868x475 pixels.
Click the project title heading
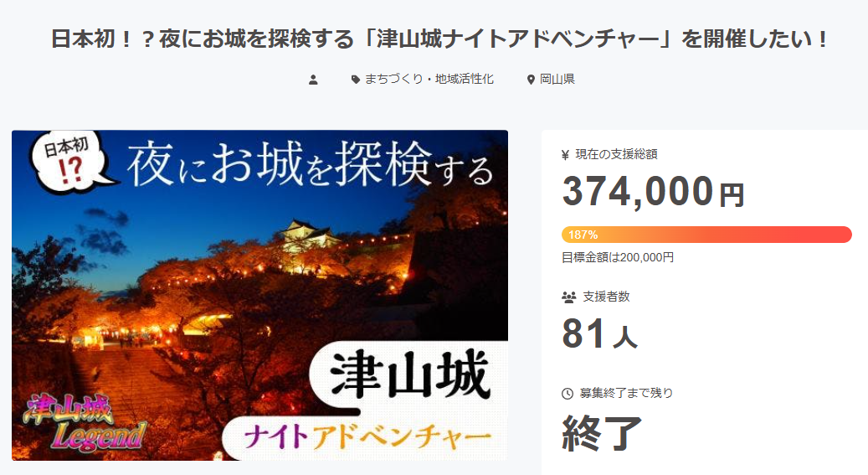(440, 39)
